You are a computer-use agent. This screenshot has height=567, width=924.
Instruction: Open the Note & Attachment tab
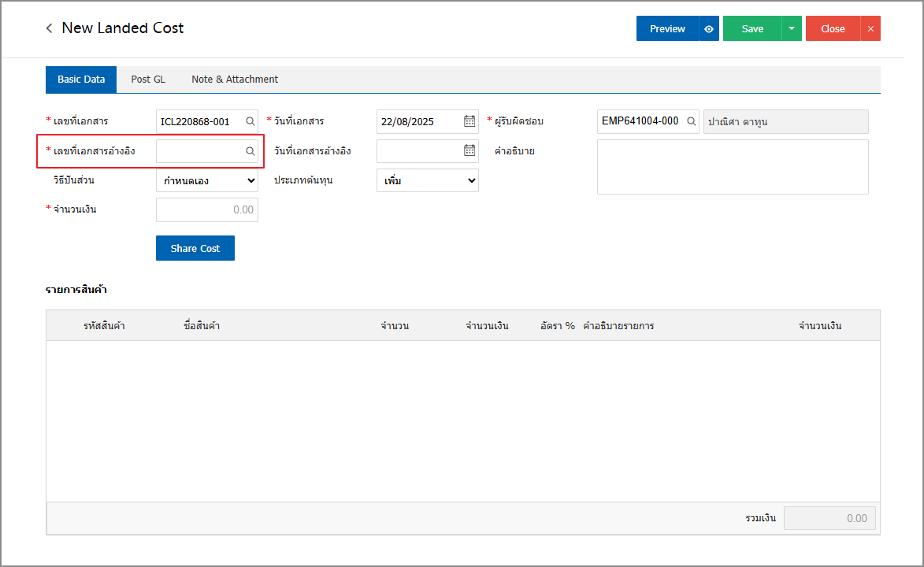235,80
